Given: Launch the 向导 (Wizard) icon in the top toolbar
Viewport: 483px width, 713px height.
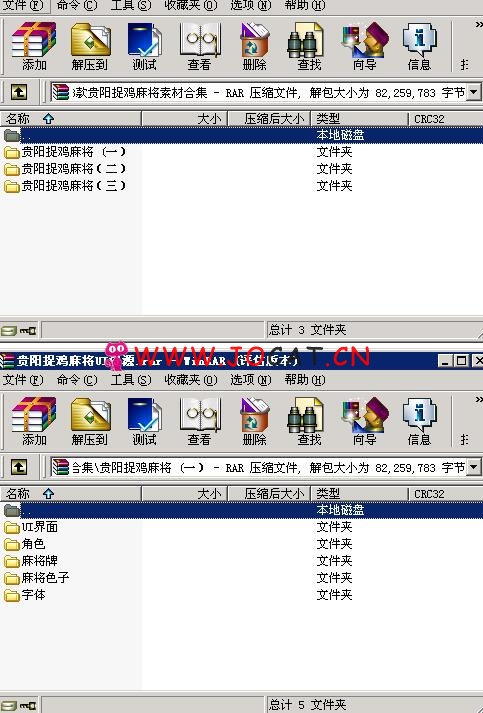Looking at the screenshot, I should click(x=365, y=46).
